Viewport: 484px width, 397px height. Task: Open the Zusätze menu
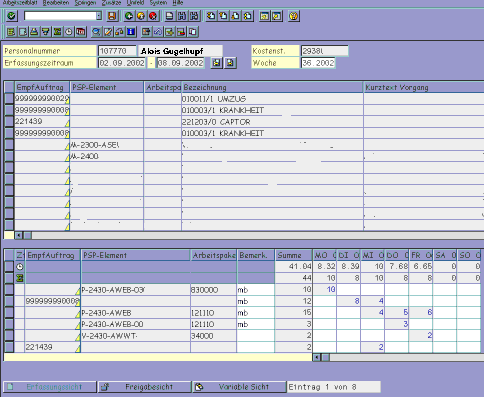111,3
